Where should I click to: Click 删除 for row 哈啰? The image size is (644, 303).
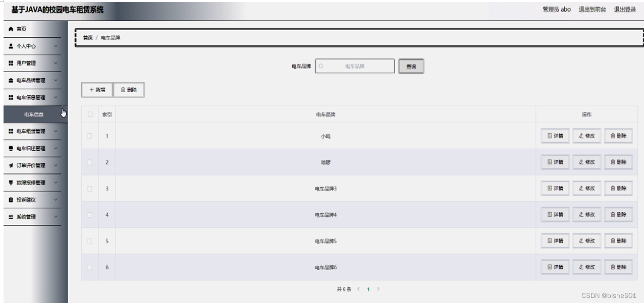point(618,162)
